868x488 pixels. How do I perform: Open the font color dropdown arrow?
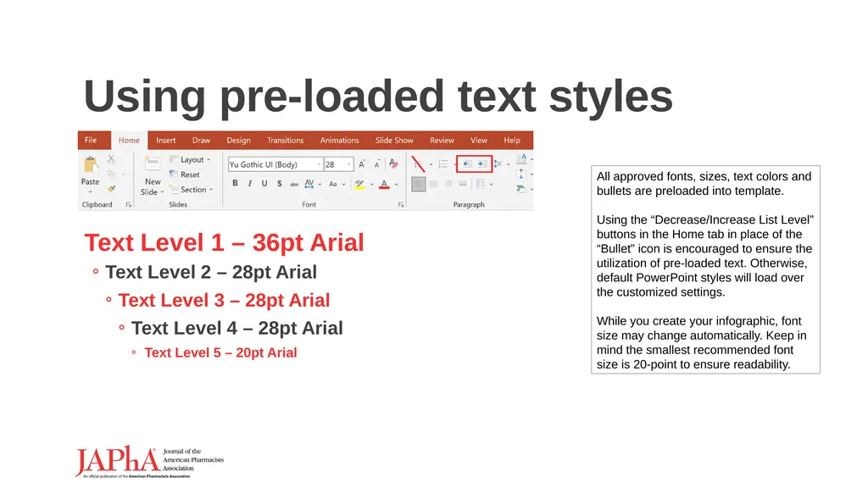[397, 184]
